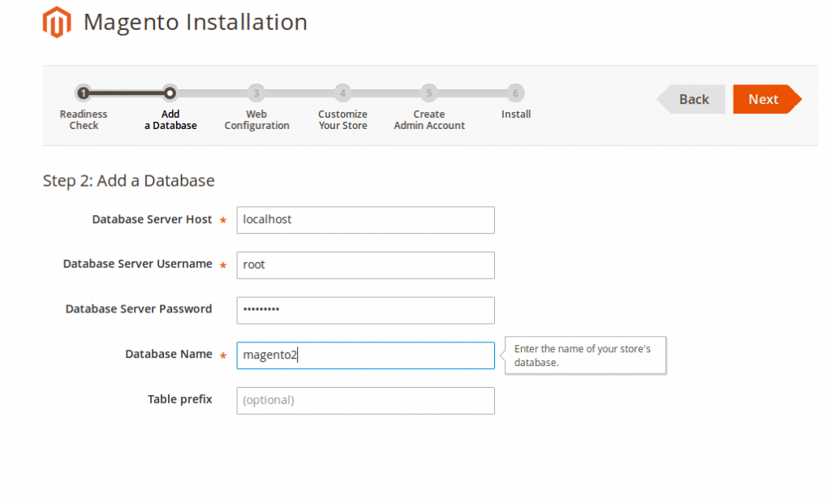Image resolution: width=831 pixels, height=504 pixels.
Task: Select step 3 Web Configuration circle
Action: tap(256, 93)
